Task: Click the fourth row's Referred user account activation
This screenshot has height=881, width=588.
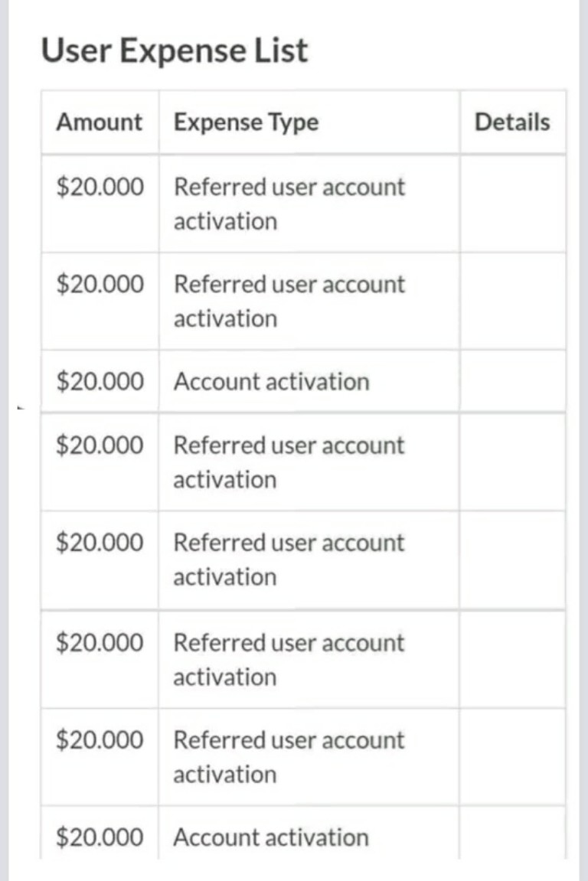Action: (x=289, y=462)
